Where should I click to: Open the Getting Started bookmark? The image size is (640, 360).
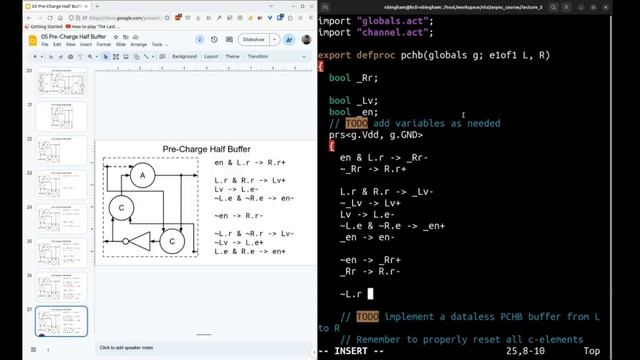click(44, 27)
